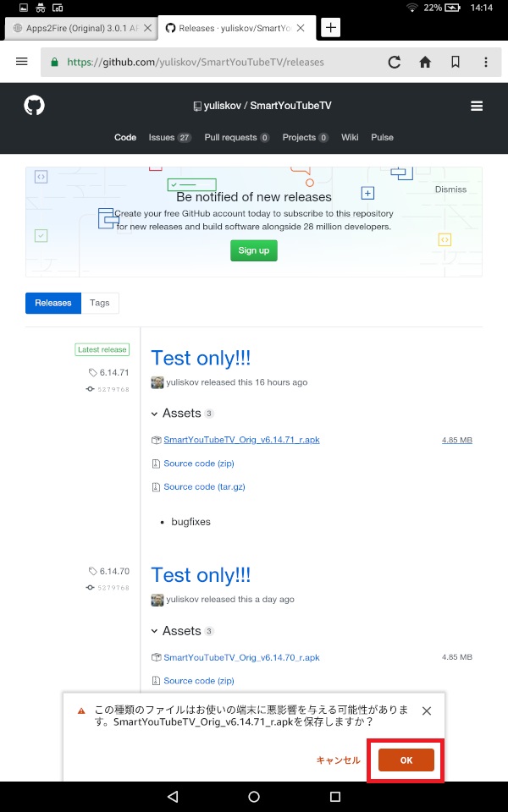The image size is (508, 812).
Task: Tap キャンセル to cancel the download
Action: 338,760
